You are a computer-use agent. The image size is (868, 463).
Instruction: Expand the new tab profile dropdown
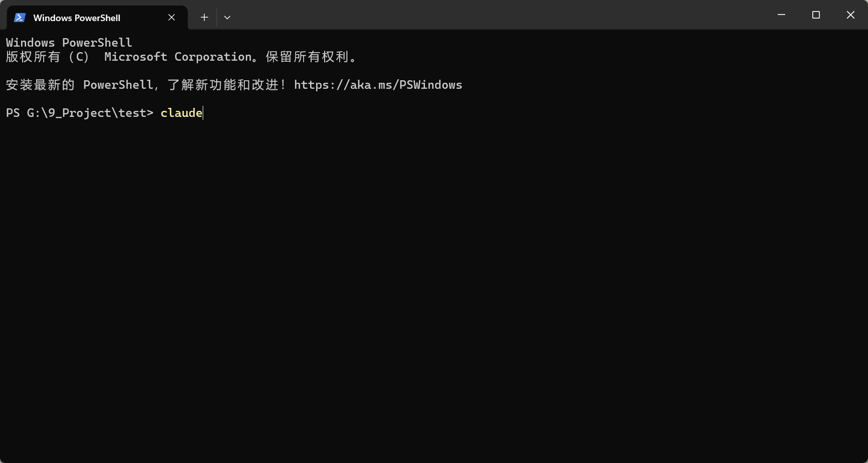pyautogui.click(x=227, y=18)
